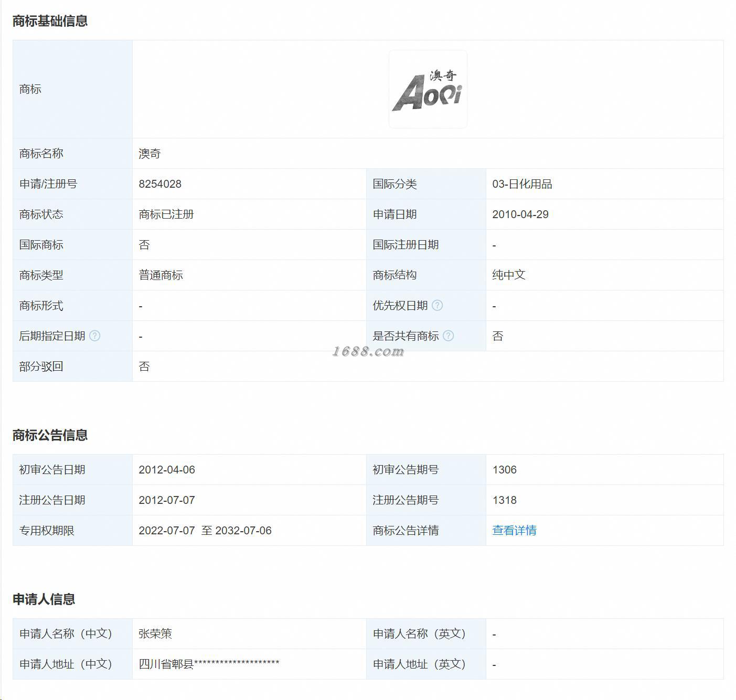
Task: Click registration announcement date 2012-07-07
Action: [167, 500]
